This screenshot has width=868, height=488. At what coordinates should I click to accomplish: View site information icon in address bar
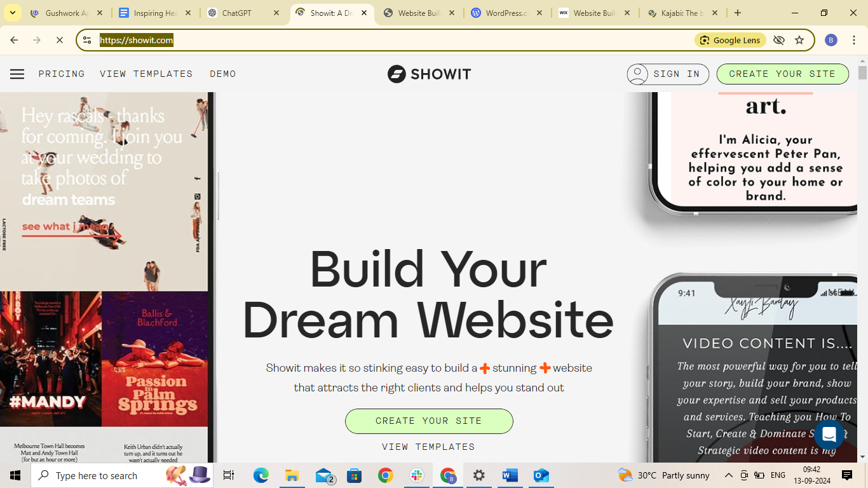pyautogui.click(x=88, y=40)
